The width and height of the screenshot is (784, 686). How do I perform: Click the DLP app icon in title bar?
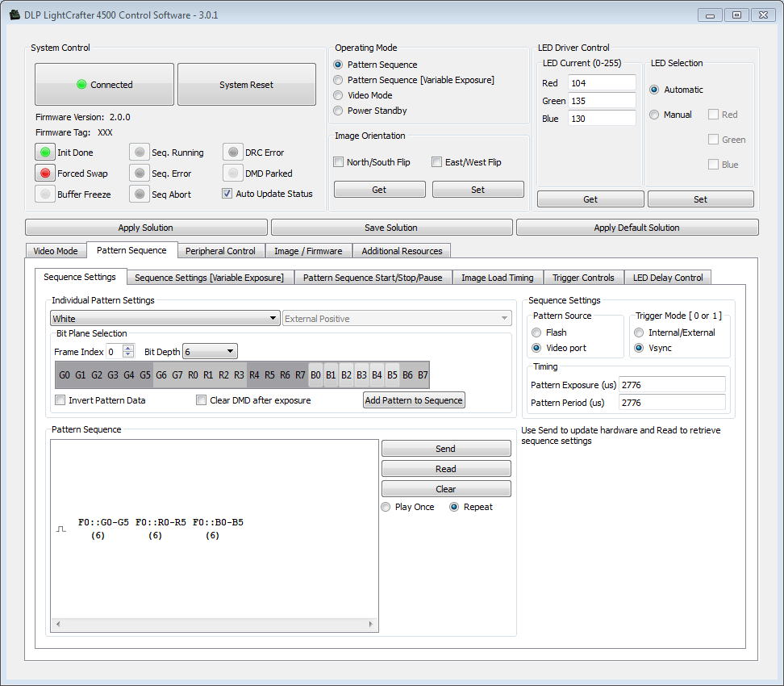15,15
